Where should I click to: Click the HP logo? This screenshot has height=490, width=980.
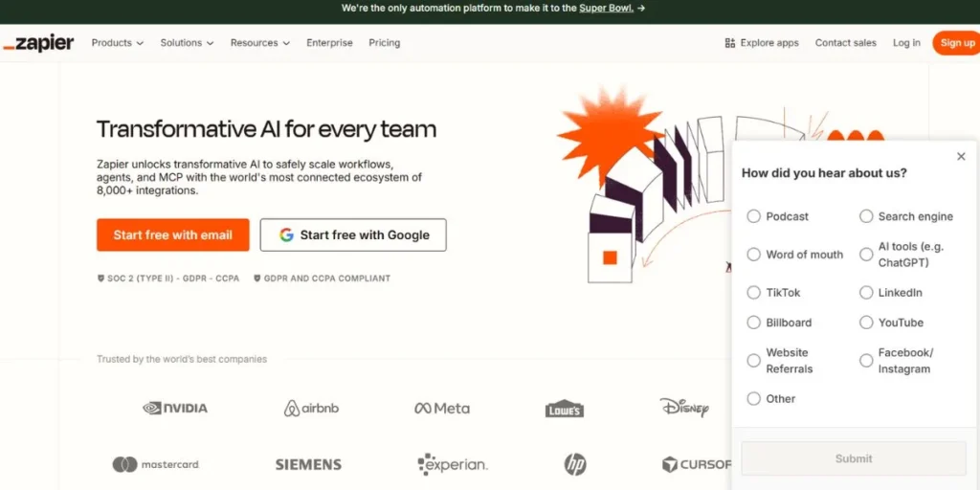click(575, 464)
